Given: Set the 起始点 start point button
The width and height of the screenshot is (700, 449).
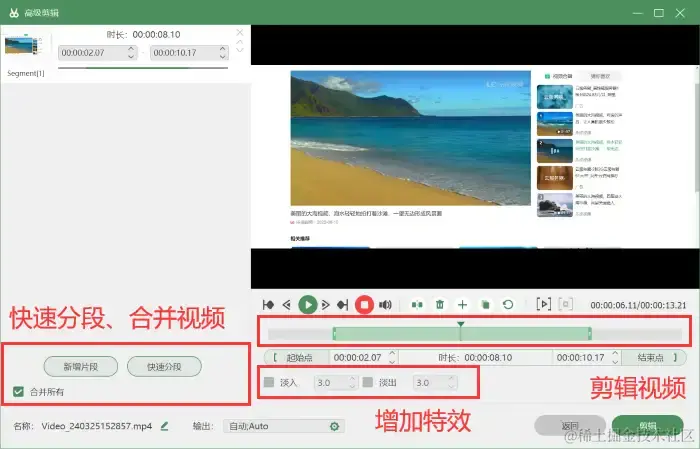Looking at the screenshot, I should (296, 358).
